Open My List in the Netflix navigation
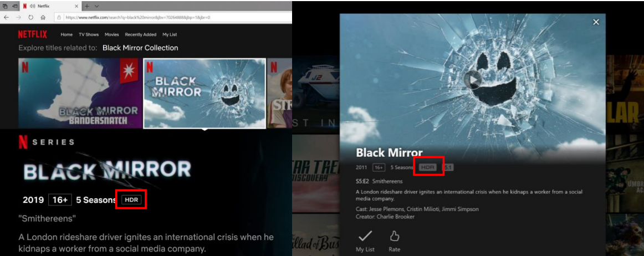 coord(170,34)
